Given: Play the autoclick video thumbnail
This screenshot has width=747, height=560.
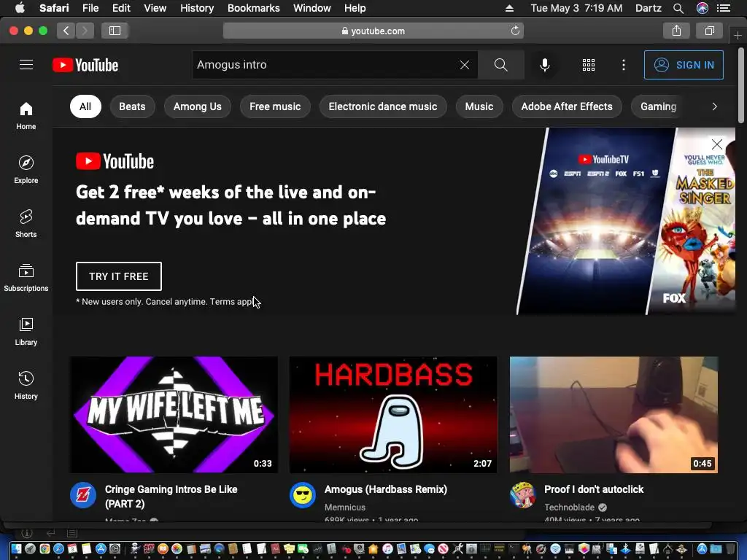Looking at the screenshot, I should tap(614, 415).
